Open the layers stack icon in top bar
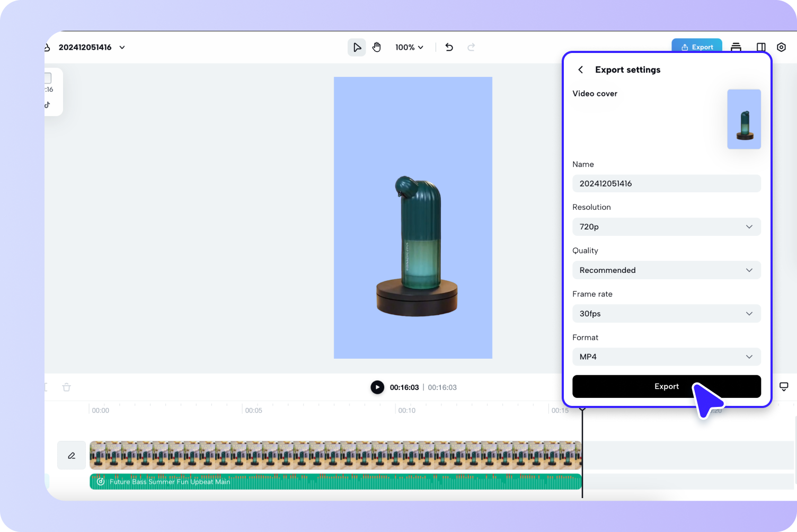This screenshot has width=797, height=532. (736, 47)
